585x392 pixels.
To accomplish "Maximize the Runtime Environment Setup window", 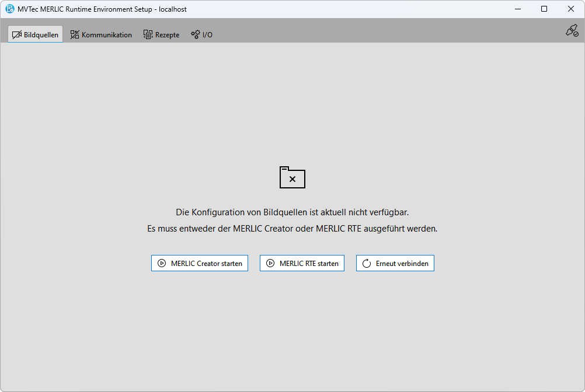I will (x=544, y=9).
